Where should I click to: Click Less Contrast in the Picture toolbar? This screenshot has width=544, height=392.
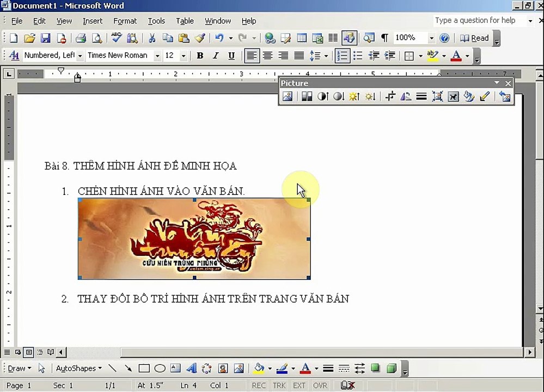click(339, 96)
